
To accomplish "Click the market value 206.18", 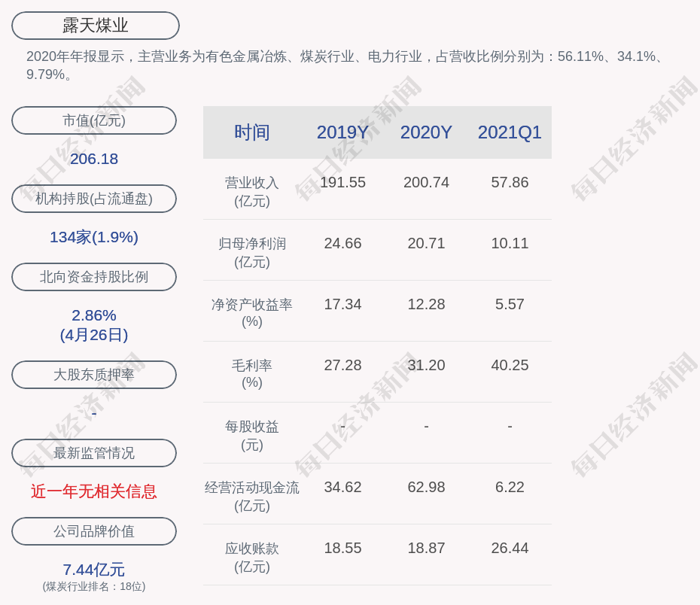I will (x=94, y=159).
